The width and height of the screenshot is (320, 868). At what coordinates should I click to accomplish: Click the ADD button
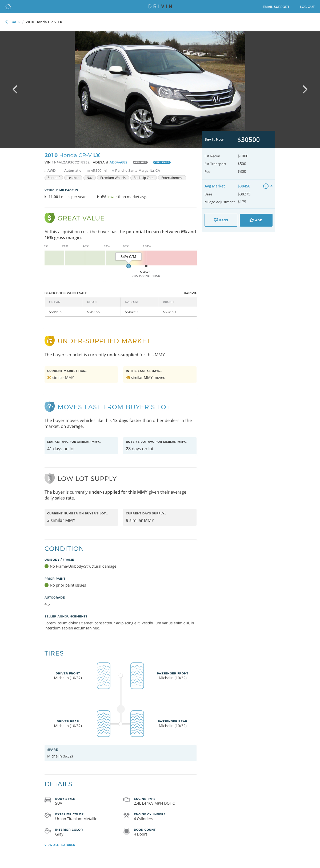coord(256,220)
